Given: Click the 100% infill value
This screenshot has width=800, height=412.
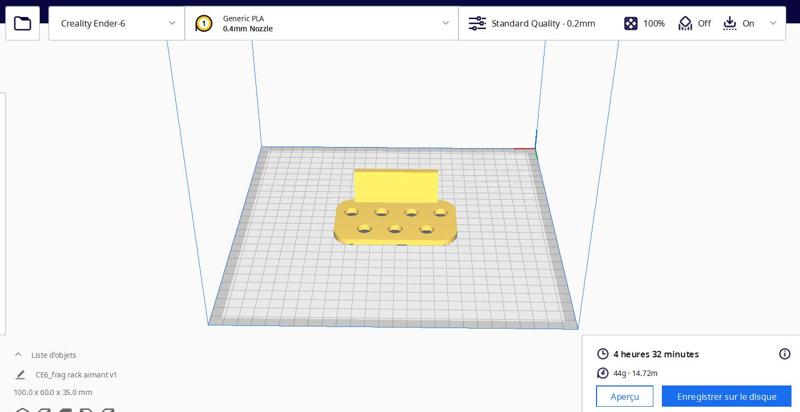Looking at the screenshot, I should (654, 23).
